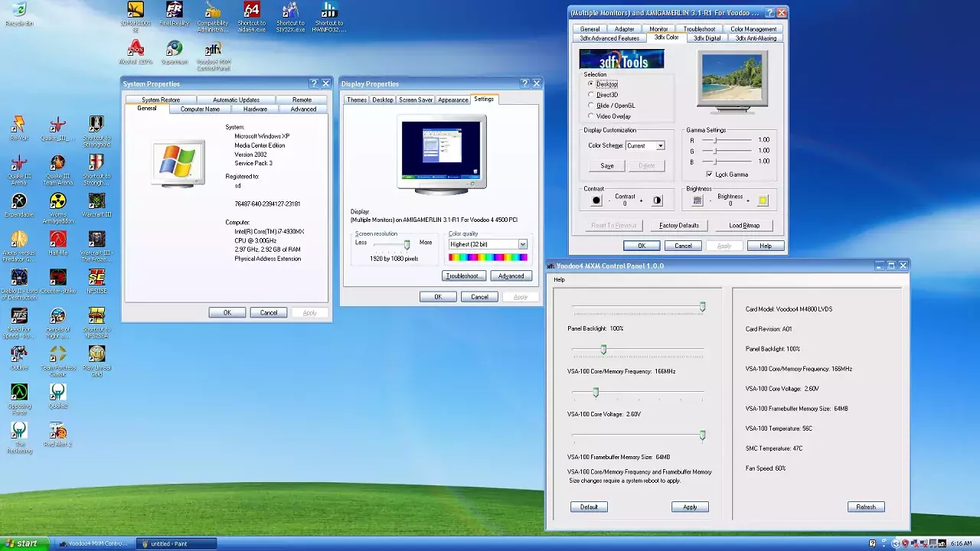
Task: Select Worms Armageddon desktop icon
Action: pyautogui.click(x=58, y=208)
